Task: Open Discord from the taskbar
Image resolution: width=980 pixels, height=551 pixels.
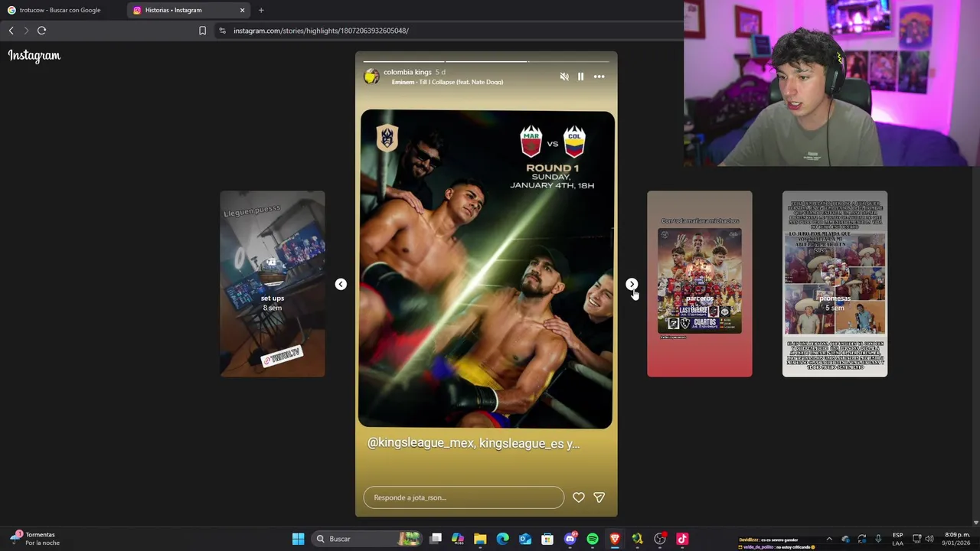Action: (570, 539)
